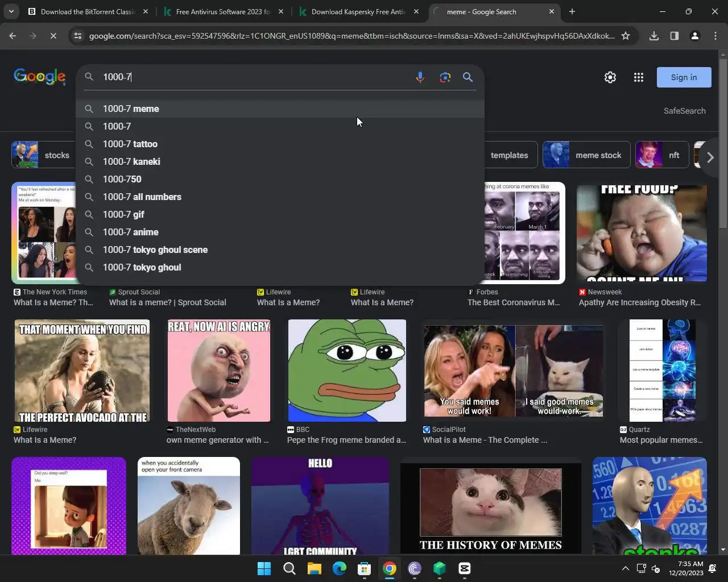The image size is (728, 582).
Task: Open Microsoft Store from taskbar
Action: tap(364, 568)
